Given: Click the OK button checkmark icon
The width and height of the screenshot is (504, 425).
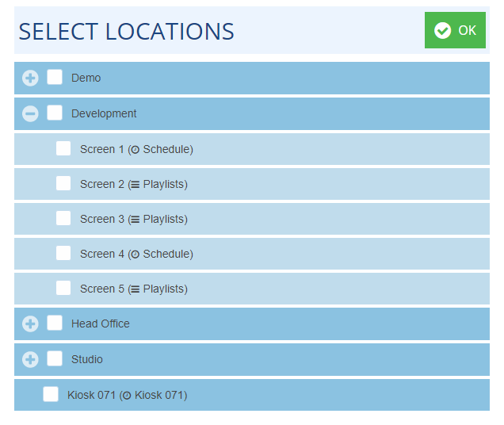Looking at the screenshot, I should [x=443, y=30].
